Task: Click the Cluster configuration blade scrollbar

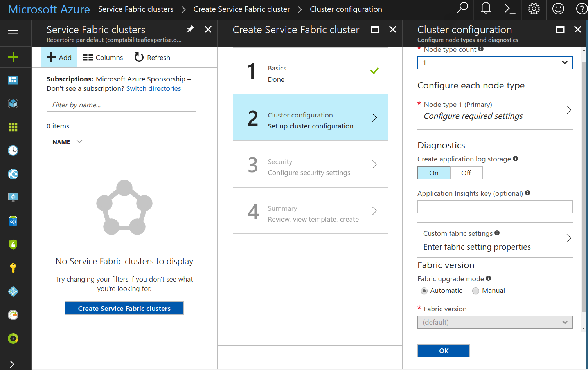Action: coord(584,184)
